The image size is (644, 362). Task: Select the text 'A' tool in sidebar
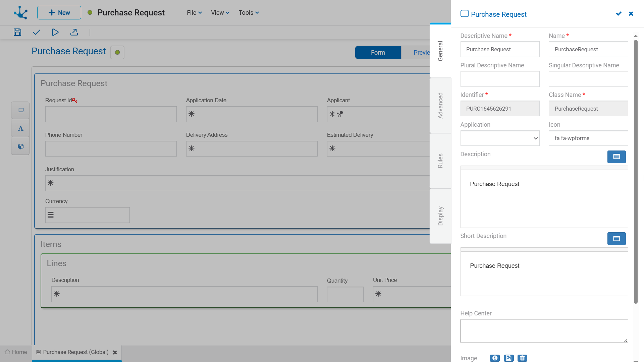click(x=21, y=128)
